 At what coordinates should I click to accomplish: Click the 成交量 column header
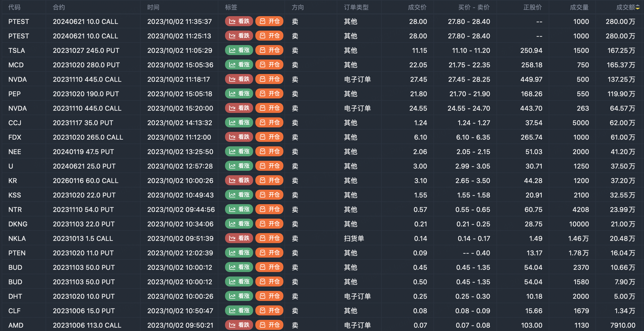click(579, 8)
